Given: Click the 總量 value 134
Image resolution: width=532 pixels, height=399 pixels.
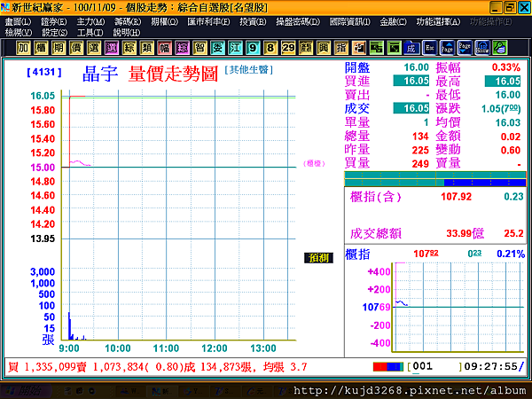Looking at the screenshot, I should (x=420, y=137).
